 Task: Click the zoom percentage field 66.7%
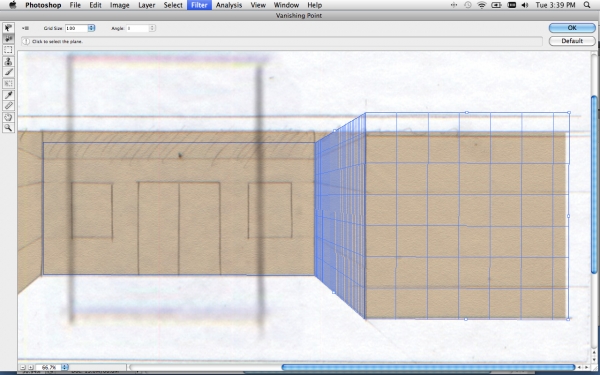[49, 367]
